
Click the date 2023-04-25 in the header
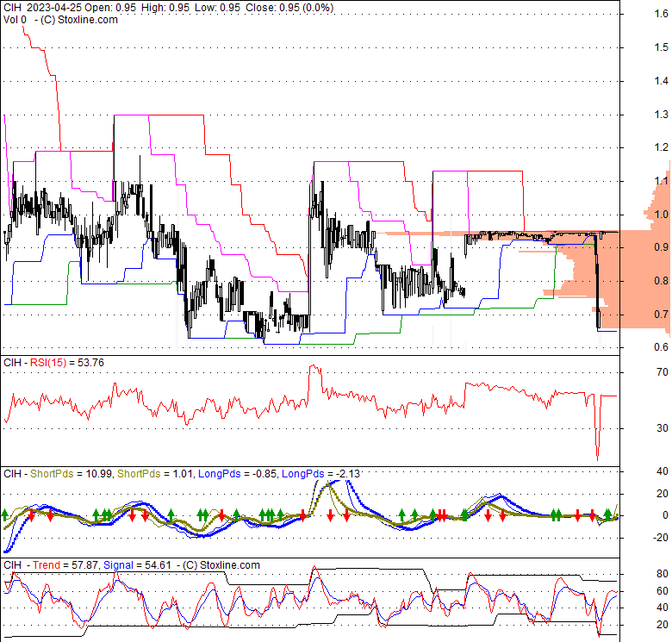[55, 7]
